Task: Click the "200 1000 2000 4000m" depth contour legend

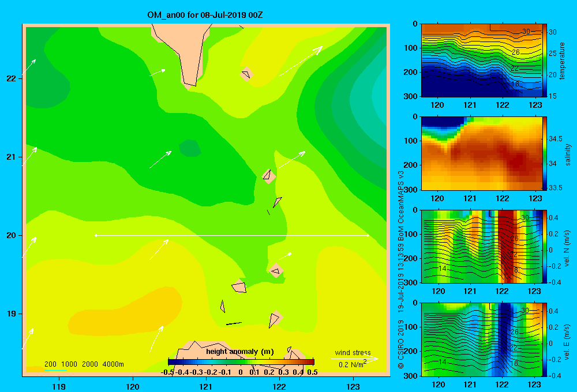Action: tap(84, 364)
